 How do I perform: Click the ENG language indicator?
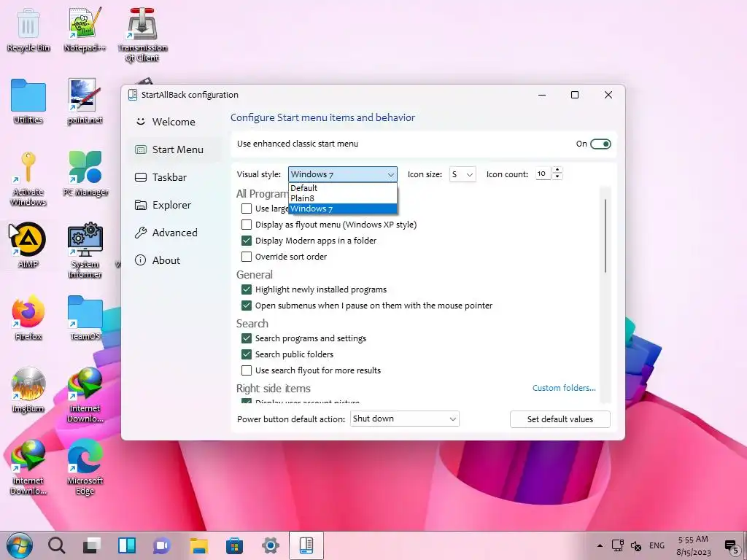tap(656, 545)
